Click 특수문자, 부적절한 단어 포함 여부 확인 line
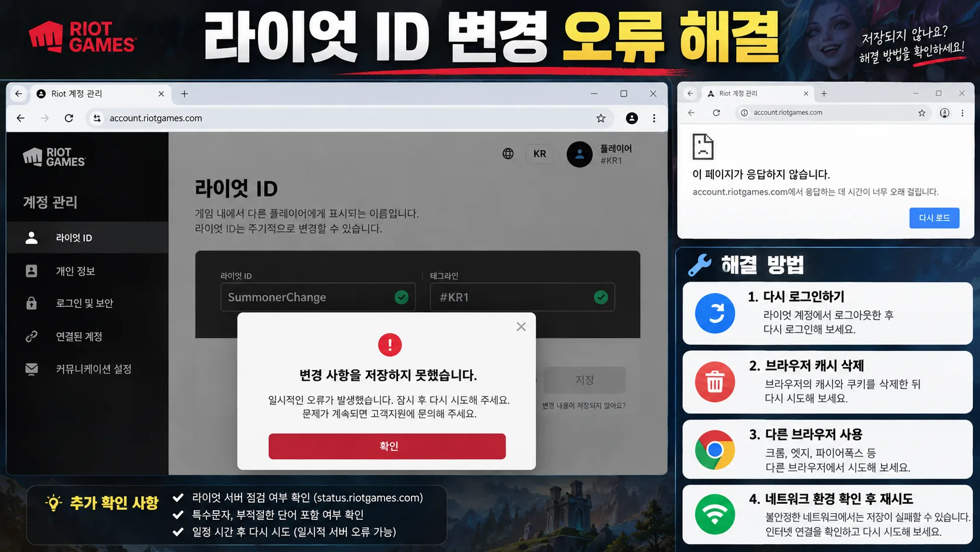 point(278,514)
